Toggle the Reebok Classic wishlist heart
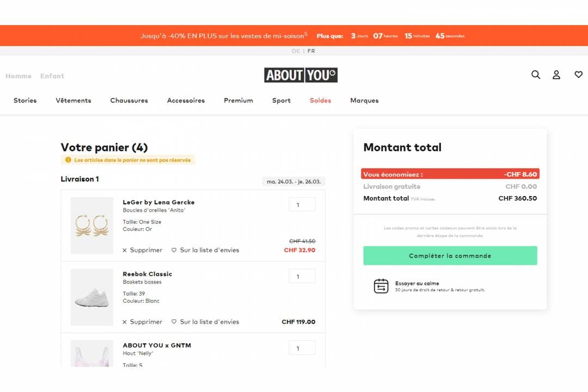This screenshot has height=392, width=588. tap(174, 322)
